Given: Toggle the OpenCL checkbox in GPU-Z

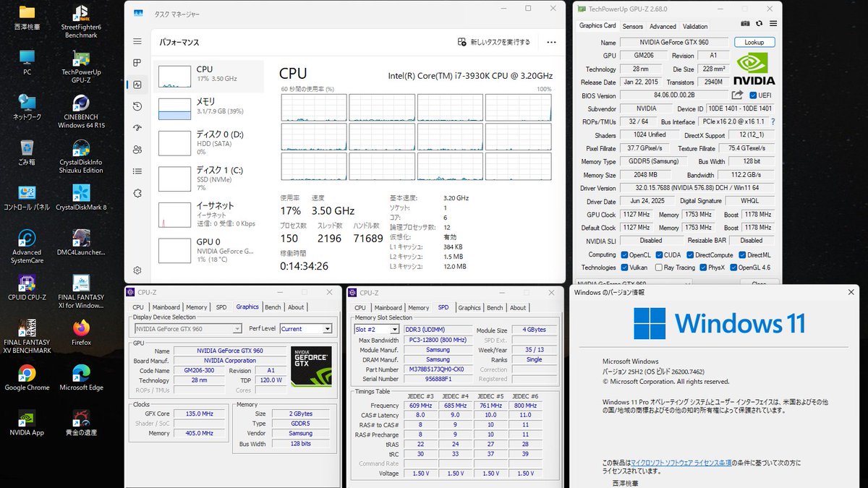Looking at the screenshot, I should [624, 254].
